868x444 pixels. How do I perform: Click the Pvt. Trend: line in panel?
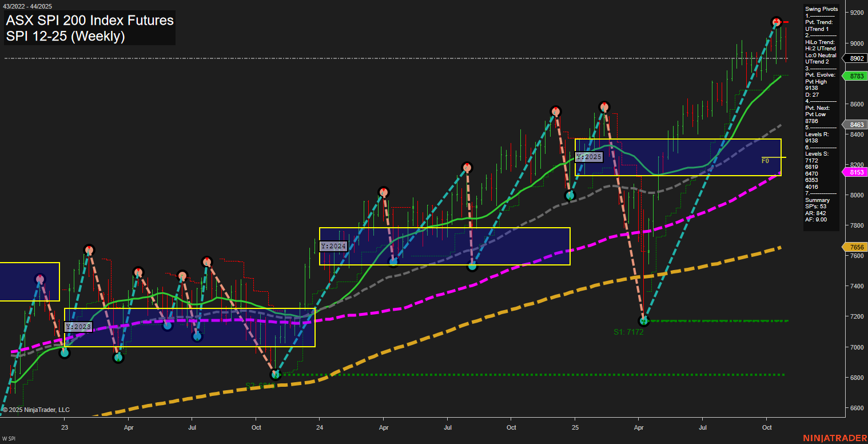coord(819,22)
